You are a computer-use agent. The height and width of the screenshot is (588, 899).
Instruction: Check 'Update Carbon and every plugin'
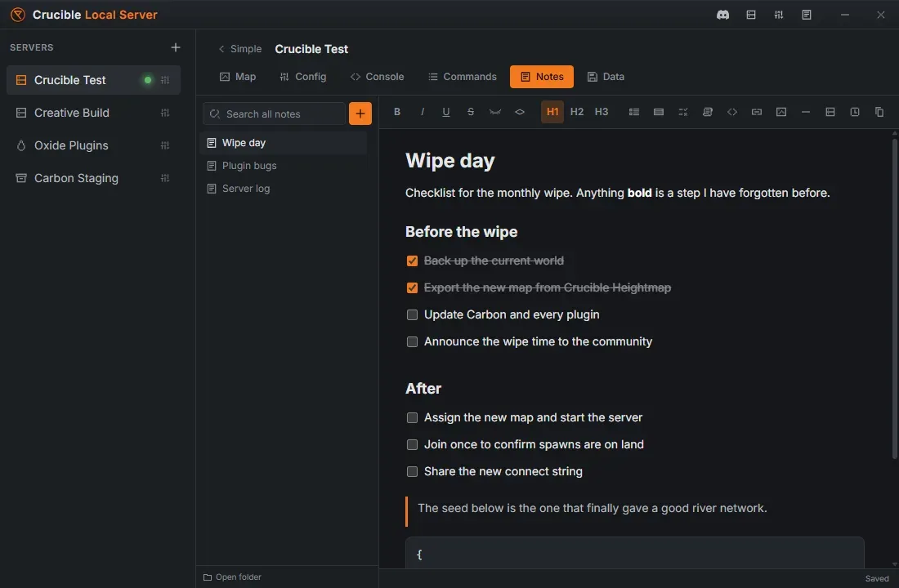pos(412,314)
